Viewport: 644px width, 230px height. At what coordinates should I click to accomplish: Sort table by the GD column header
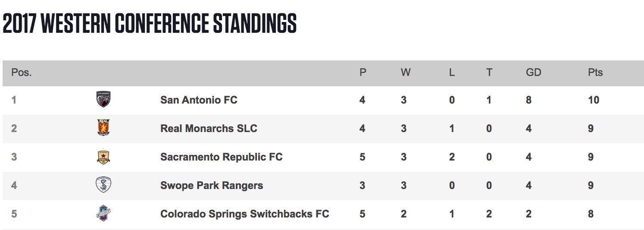[x=534, y=72]
